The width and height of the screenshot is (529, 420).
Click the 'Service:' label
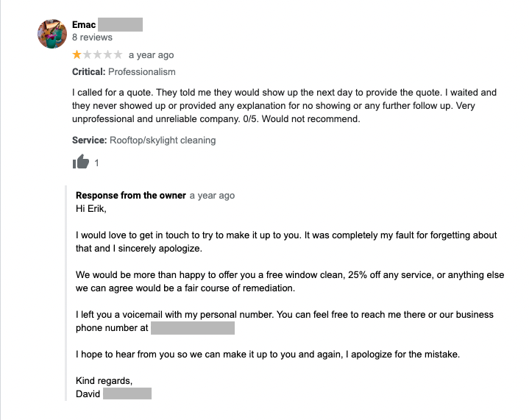point(89,140)
